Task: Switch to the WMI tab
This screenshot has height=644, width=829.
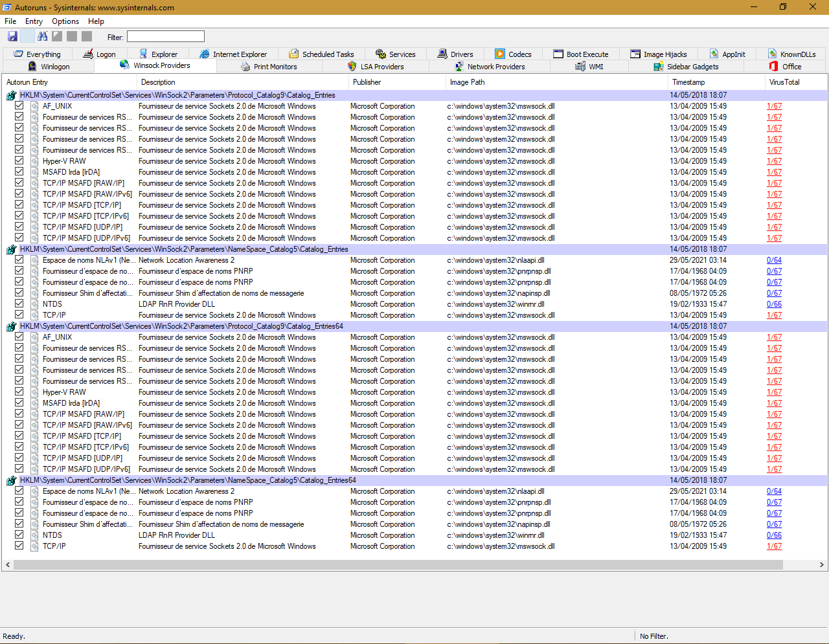Action: [x=589, y=67]
